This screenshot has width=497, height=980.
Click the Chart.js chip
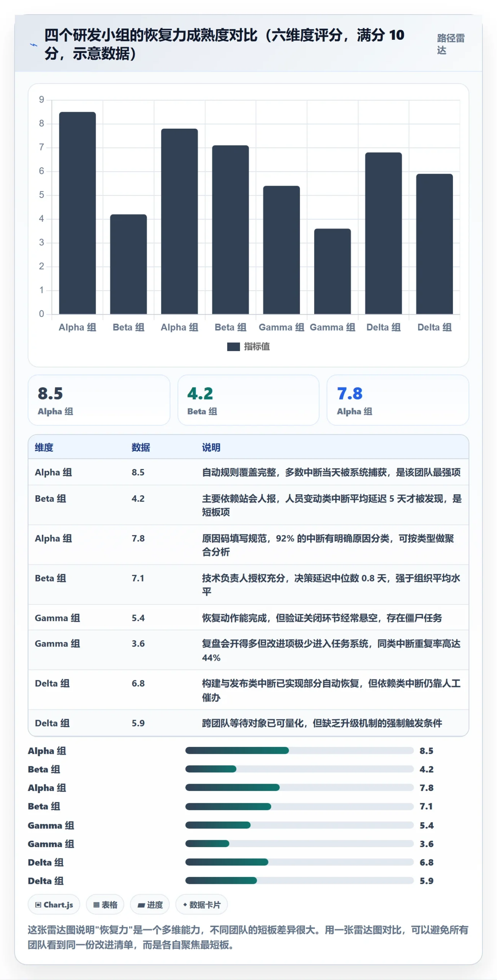pyautogui.click(x=54, y=905)
